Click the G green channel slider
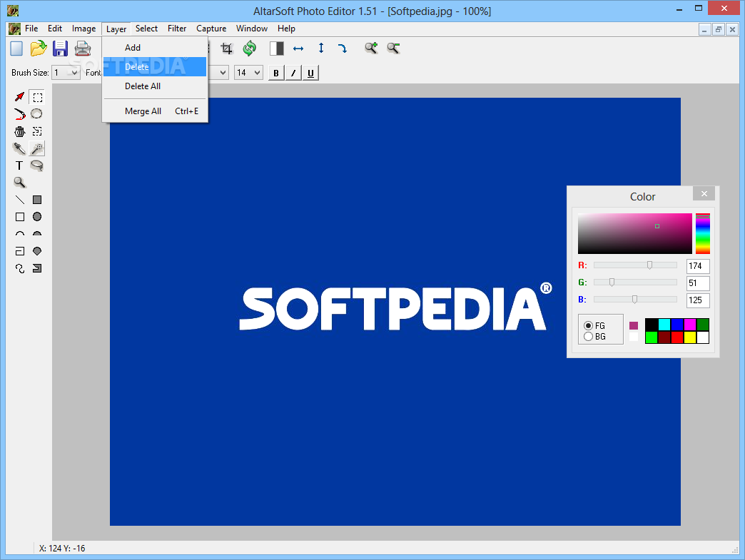Viewport: 745px width, 560px height. click(635, 282)
